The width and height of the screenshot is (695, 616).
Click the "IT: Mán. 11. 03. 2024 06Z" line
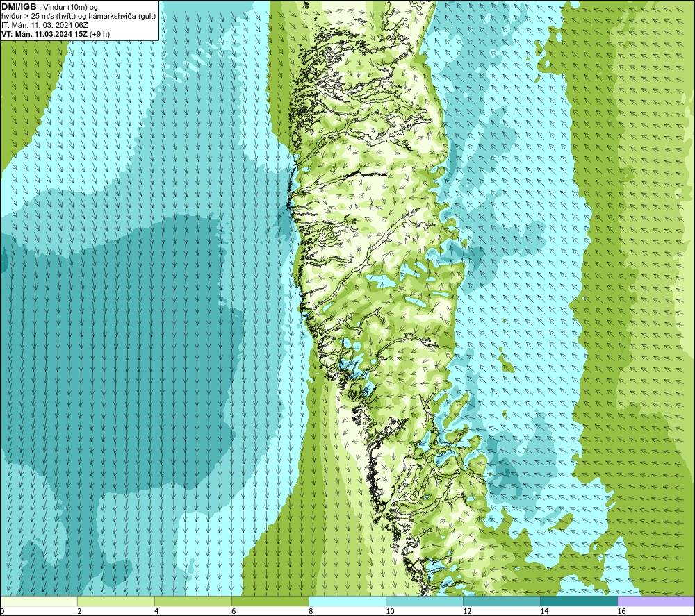[x=44, y=25]
